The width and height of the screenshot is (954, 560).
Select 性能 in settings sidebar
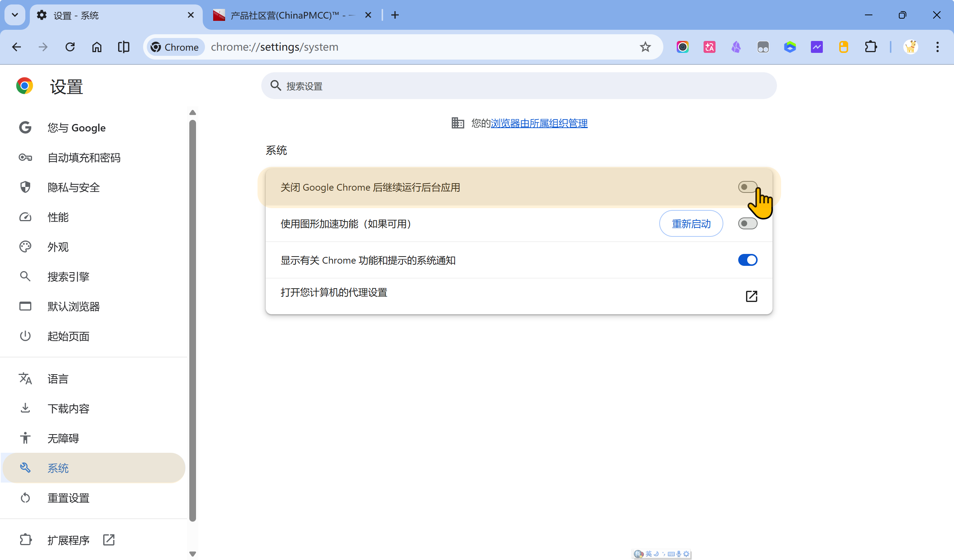coord(58,217)
